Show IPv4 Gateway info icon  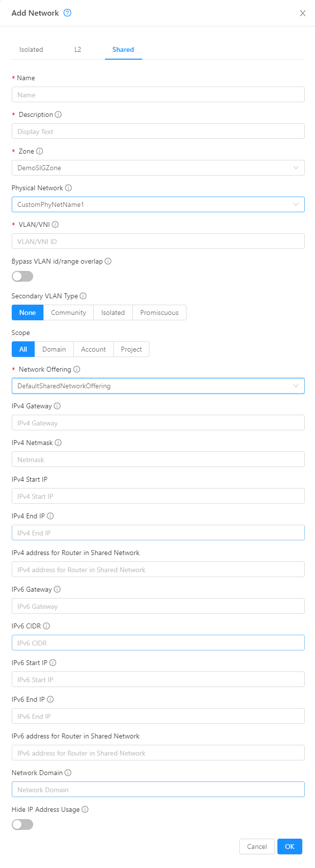(57, 406)
